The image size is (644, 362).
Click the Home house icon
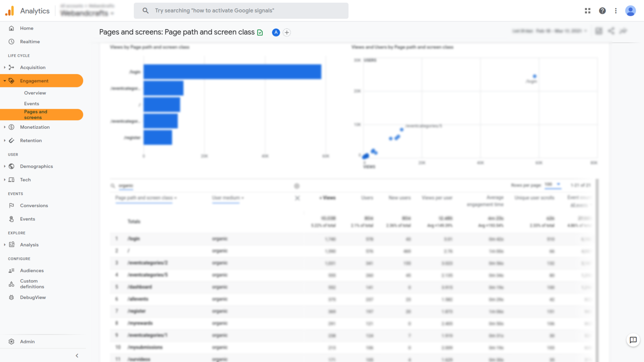(11, 28)
